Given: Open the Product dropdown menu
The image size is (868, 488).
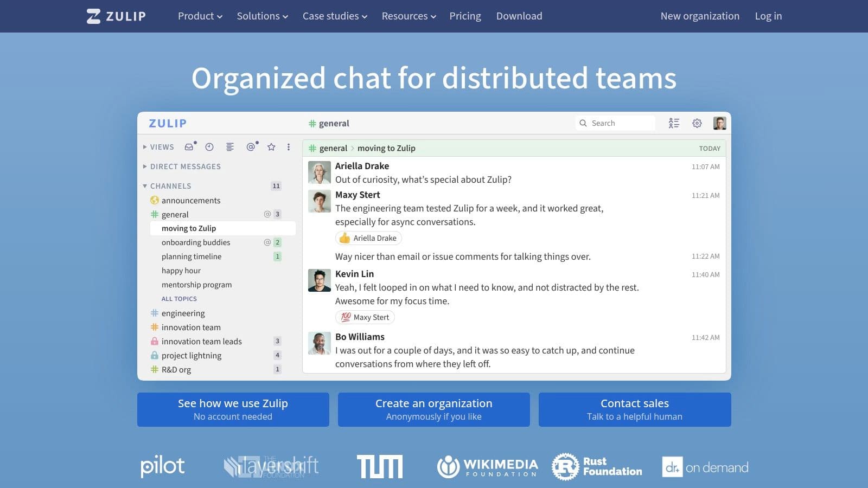Looking at the screenshot, I should 200,16.
